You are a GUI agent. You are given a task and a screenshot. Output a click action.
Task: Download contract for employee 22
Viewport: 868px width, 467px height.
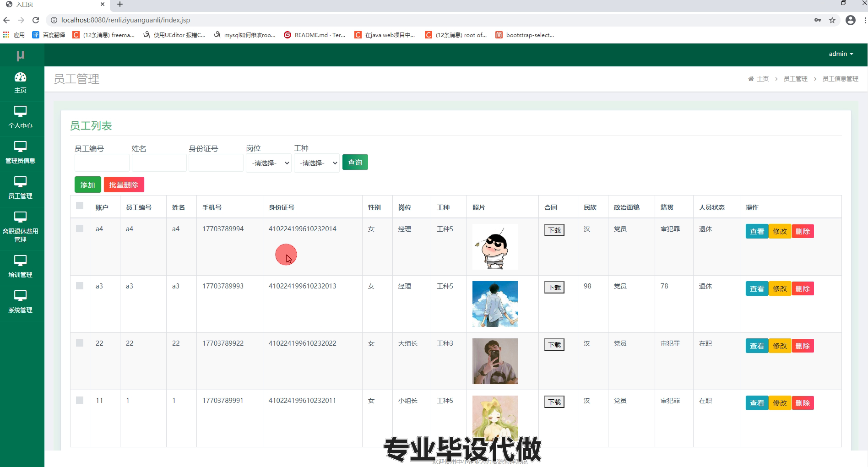pos(554,345)
